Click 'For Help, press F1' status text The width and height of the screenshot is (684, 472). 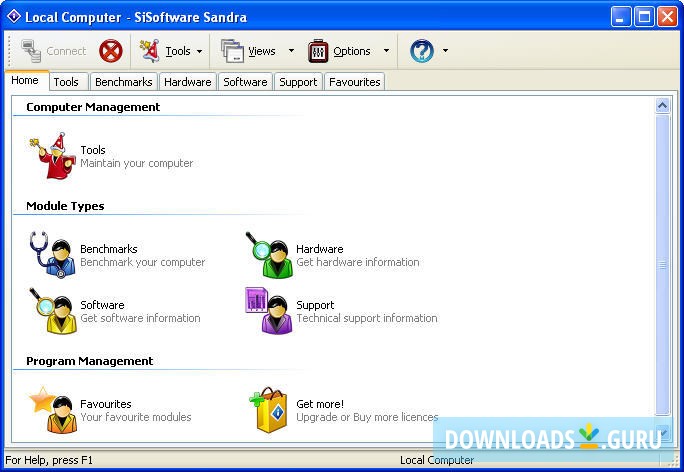(x=49, y=460)
